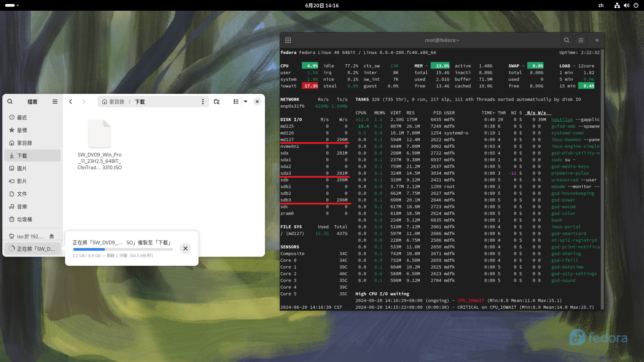Click the copy progress bar
The width and height of the screenshot is (644, 362).
[x=123, y=249]
